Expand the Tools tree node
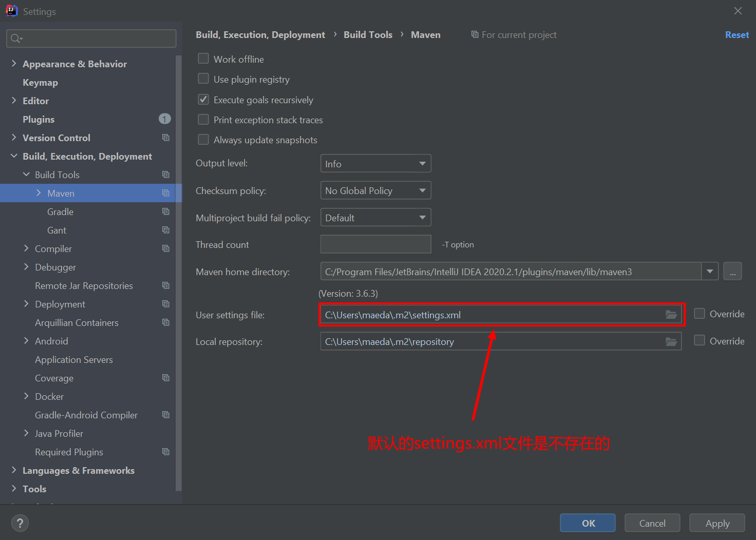This screenshot has height=540, width=756. click(x=14, y=488)
